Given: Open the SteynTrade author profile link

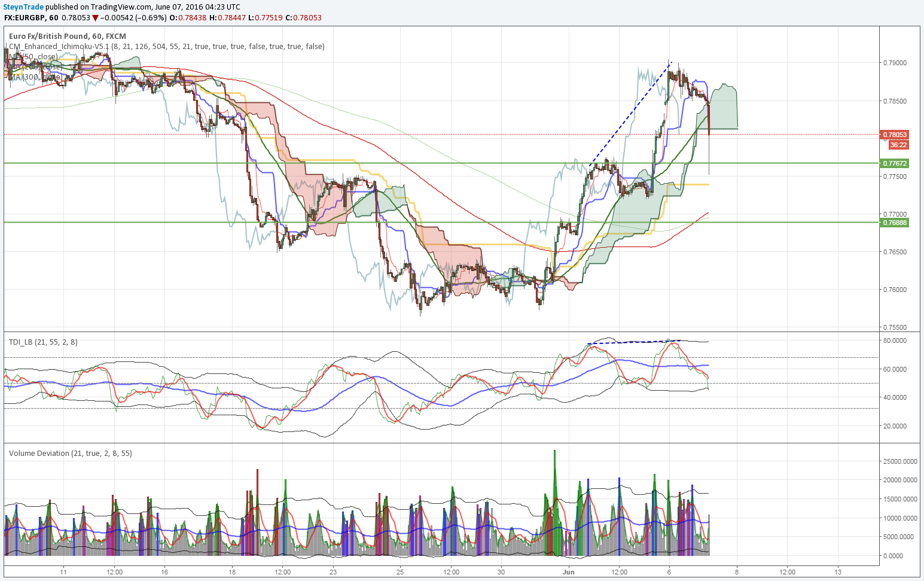Looking at the screenshot, I should pos(23,7).
